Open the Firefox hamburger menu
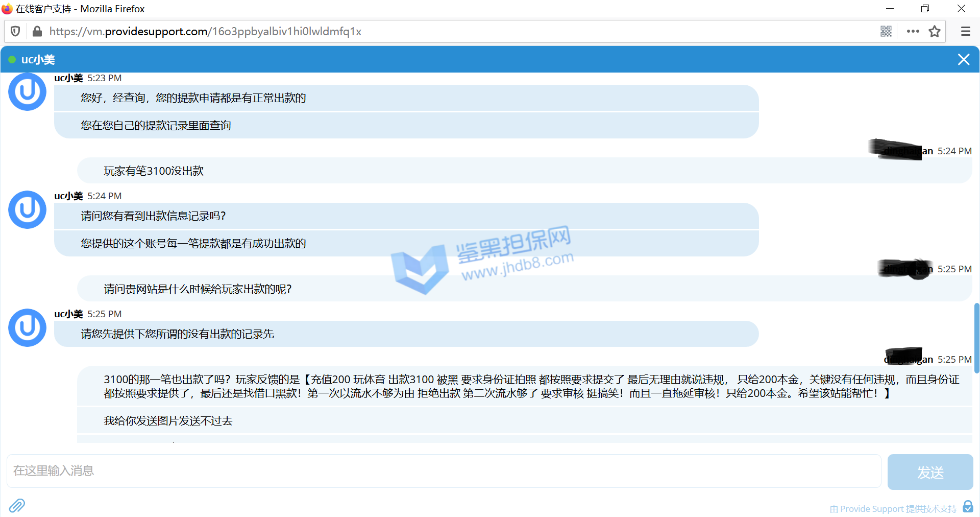980x517 pixels. tap(965, 32)
